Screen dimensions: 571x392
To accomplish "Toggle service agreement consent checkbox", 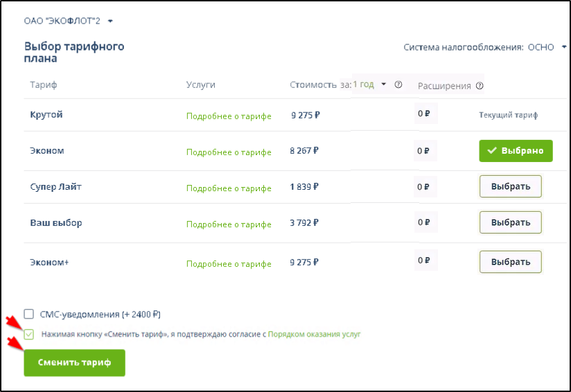I will click(29, 335).
